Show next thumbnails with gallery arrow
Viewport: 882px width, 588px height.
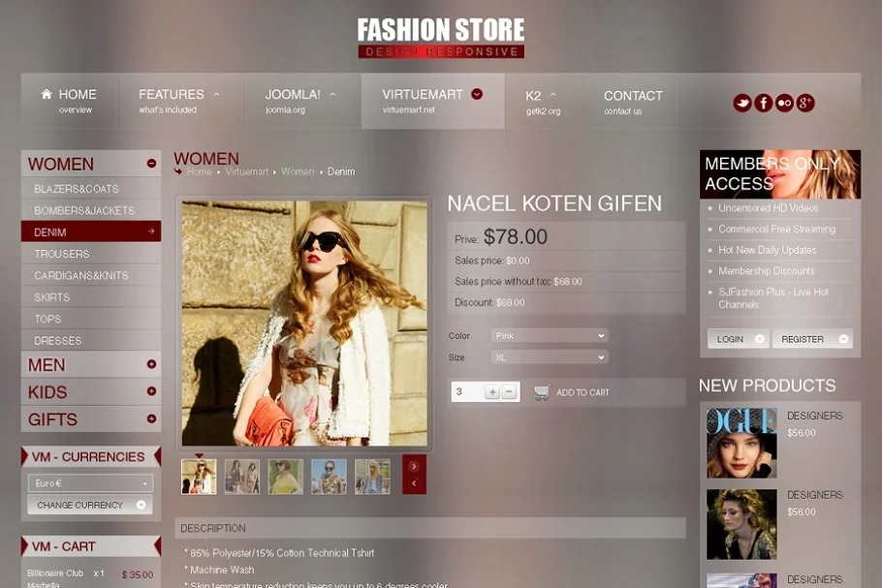pyautogui.click(x=414, y=466)
